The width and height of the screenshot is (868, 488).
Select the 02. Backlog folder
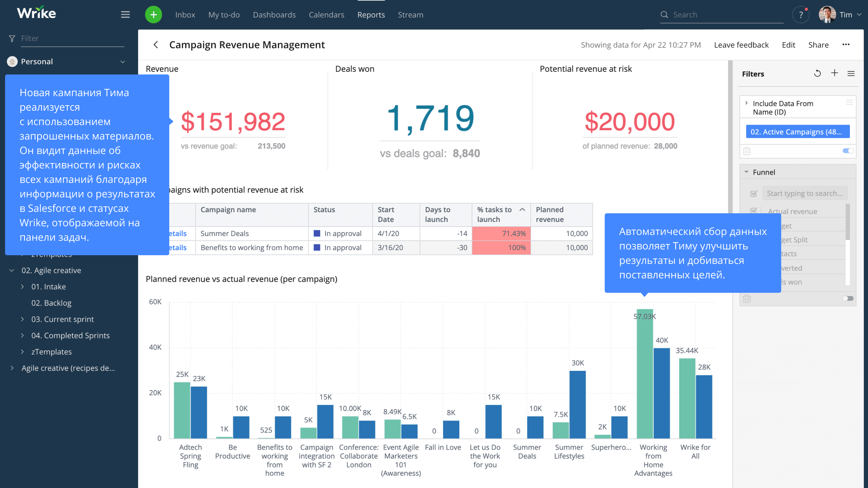[x=51, y=303]
